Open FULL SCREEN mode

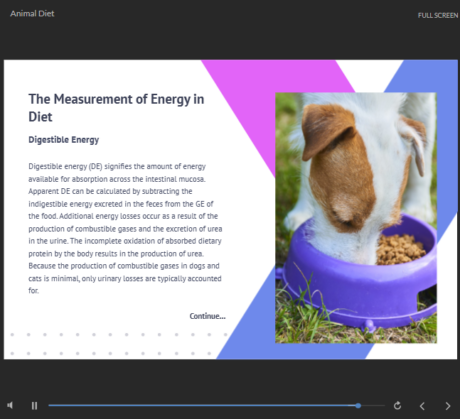(438, 15)
